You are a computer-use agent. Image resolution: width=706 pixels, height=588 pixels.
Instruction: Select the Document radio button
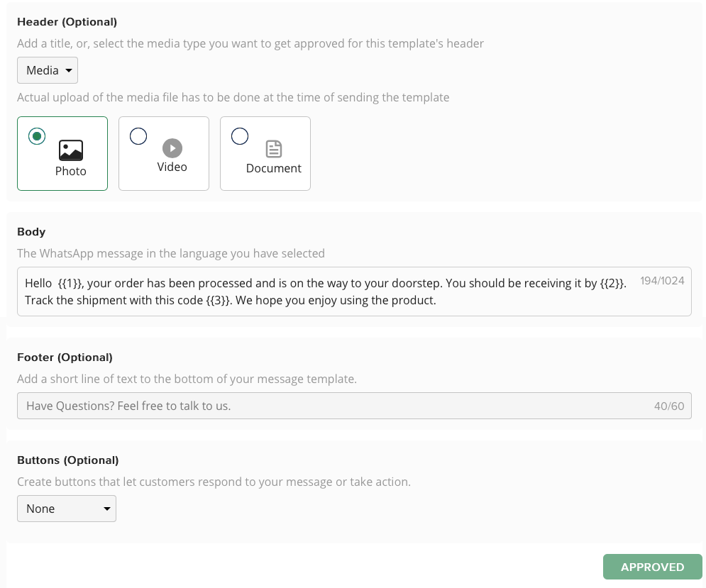pyautogui.click(x=239, y=135)
